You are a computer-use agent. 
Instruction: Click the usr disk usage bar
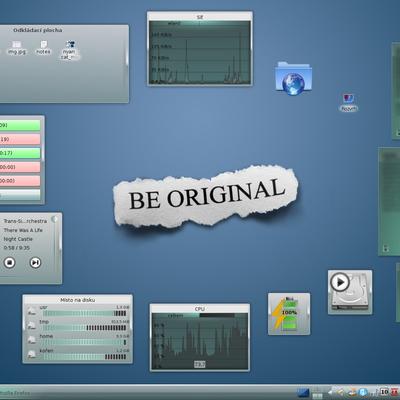[x=85, y=313]
